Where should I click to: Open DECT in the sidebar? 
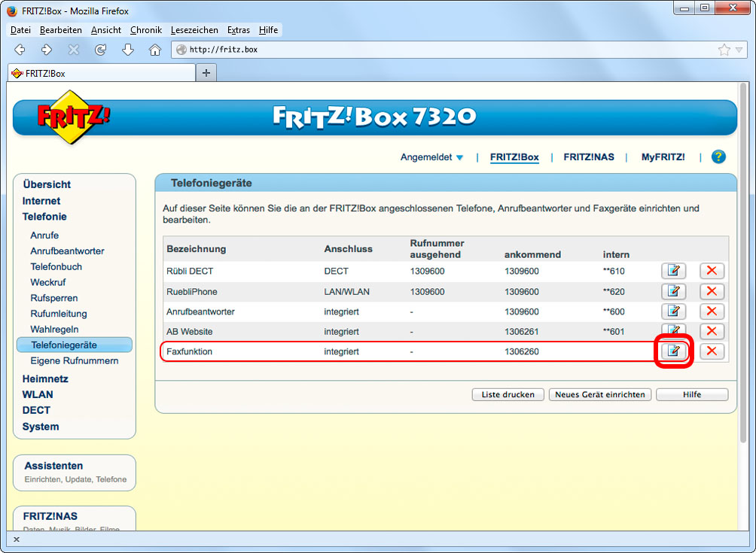point(36,410)
